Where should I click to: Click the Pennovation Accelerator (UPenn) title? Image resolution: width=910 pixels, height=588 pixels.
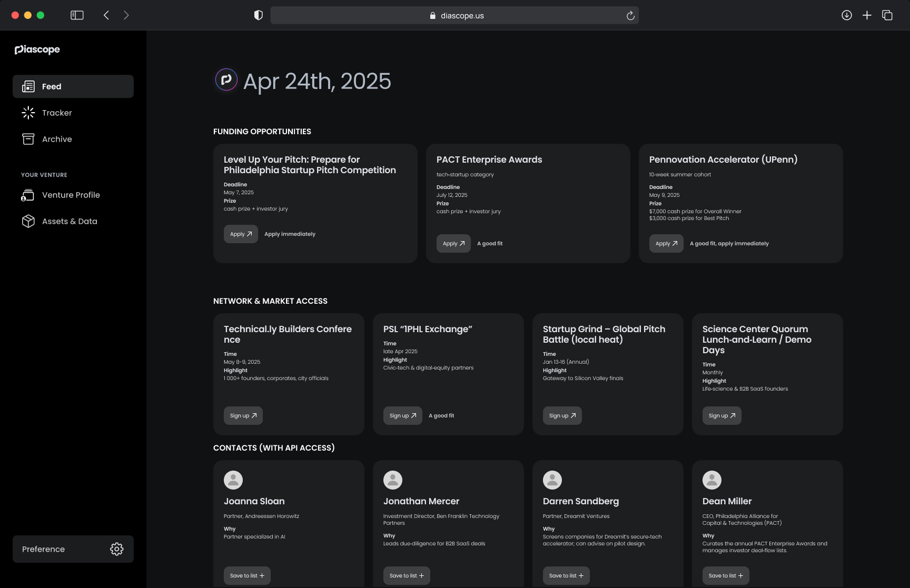(x=723, y=160)
